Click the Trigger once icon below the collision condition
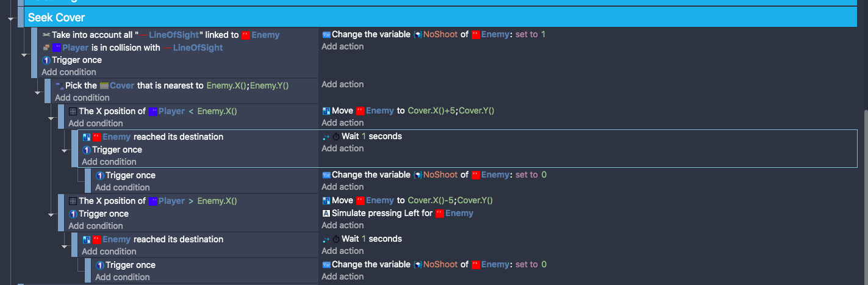The image size is (868, 285). pyautogui.click(x=46, y=60)
